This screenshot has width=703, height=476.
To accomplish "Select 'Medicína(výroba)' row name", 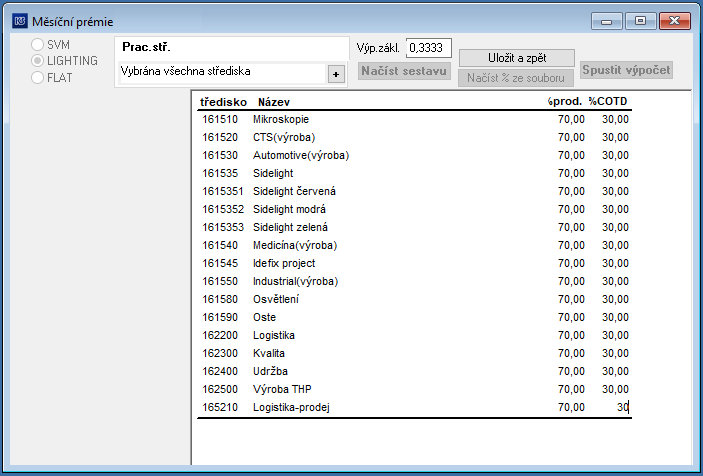I will click(295, 245).
